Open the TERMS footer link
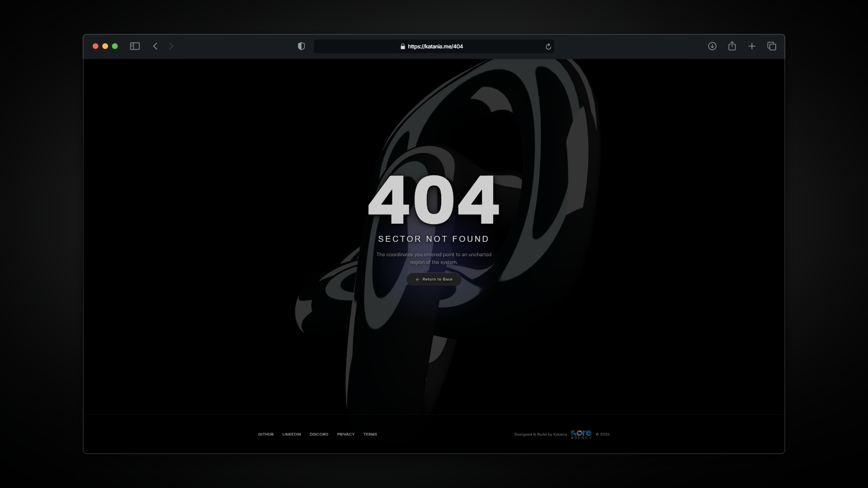868x488 pixels. [x=370, y=434]
